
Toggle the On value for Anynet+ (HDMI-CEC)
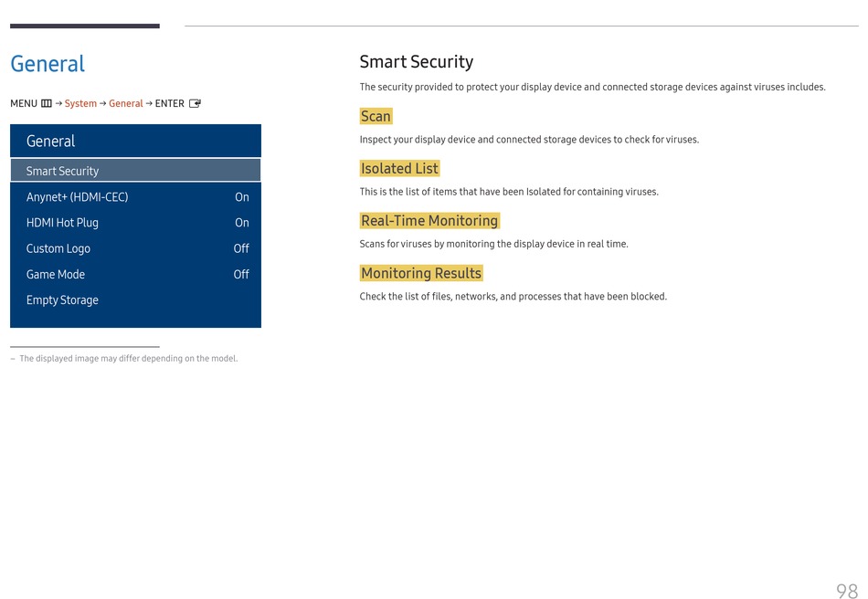(x=241, y=197)
